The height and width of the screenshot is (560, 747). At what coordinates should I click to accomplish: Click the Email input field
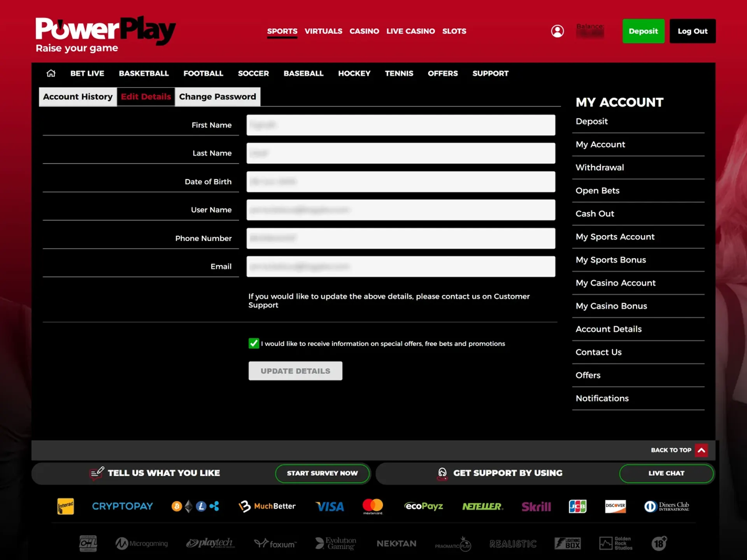click(401, 266)
